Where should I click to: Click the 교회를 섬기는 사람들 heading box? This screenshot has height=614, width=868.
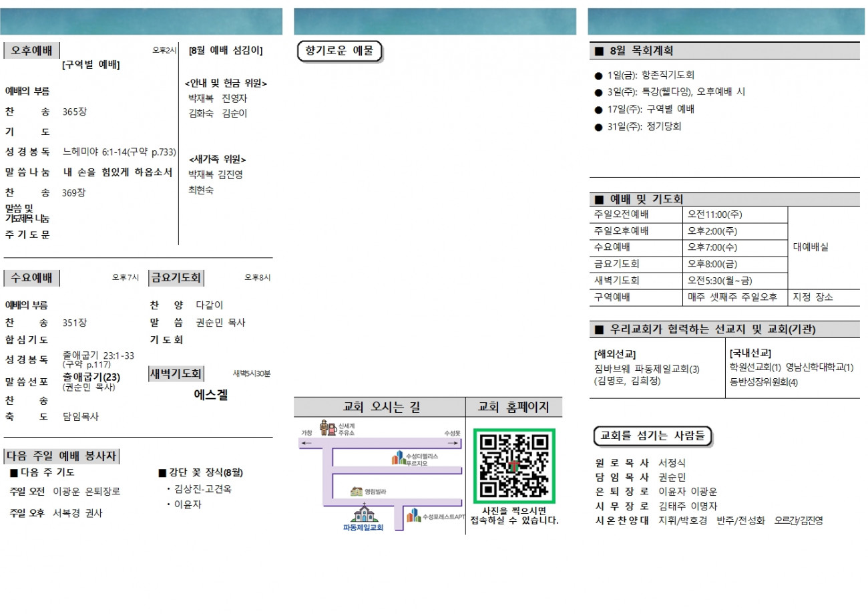pyautogui.click(x=653, y=436)
